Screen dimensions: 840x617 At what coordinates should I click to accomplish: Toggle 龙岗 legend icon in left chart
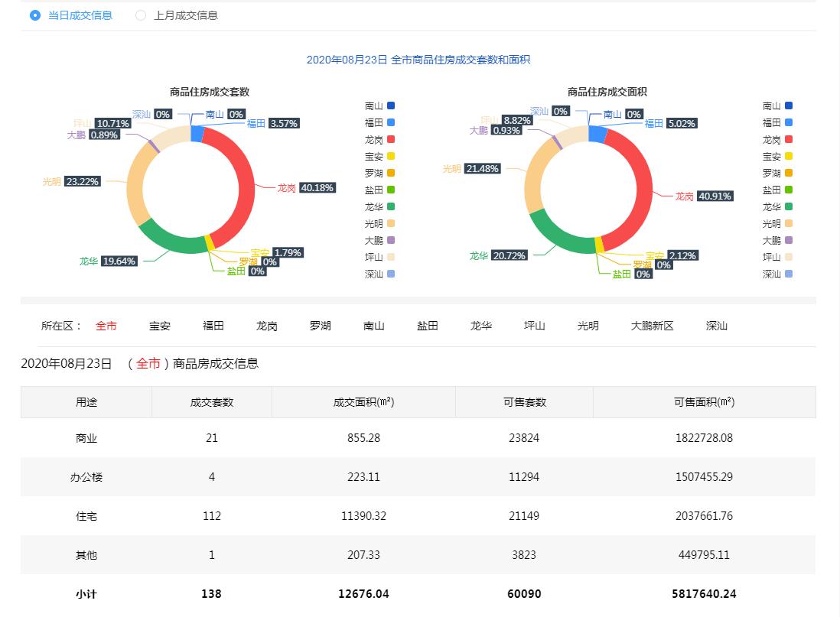[391, 139]
